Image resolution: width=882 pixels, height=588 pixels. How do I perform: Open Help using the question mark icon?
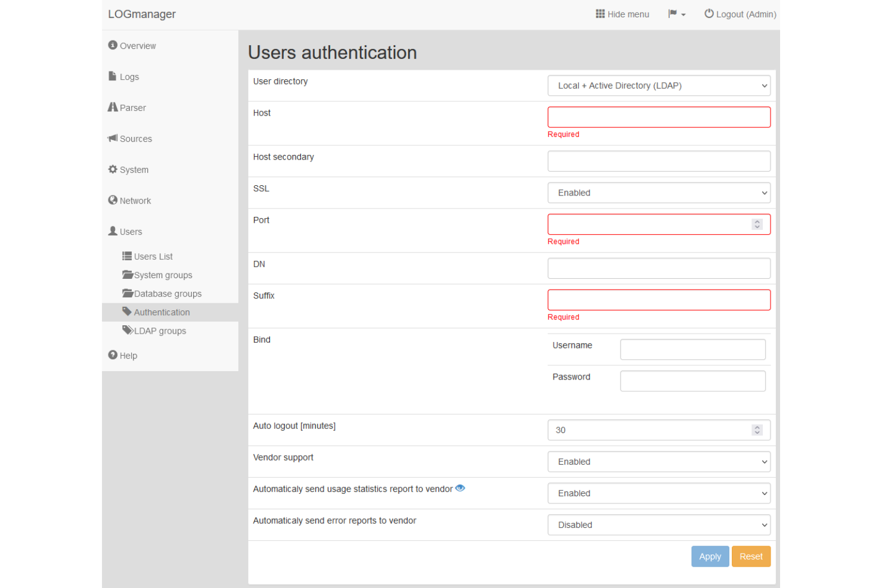point(113,354)
